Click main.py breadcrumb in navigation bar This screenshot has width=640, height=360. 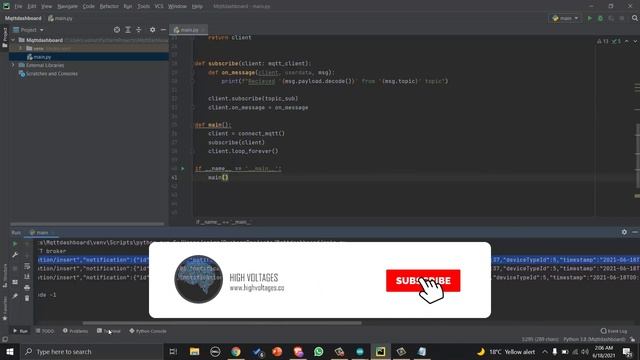click(x=60, y=18)
